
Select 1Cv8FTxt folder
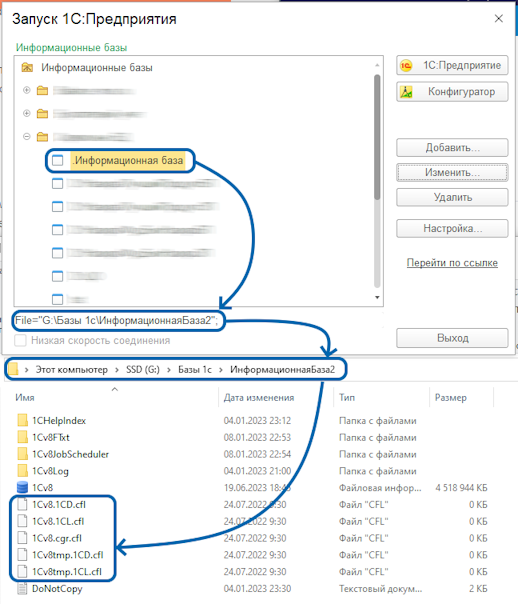[51, 438]
